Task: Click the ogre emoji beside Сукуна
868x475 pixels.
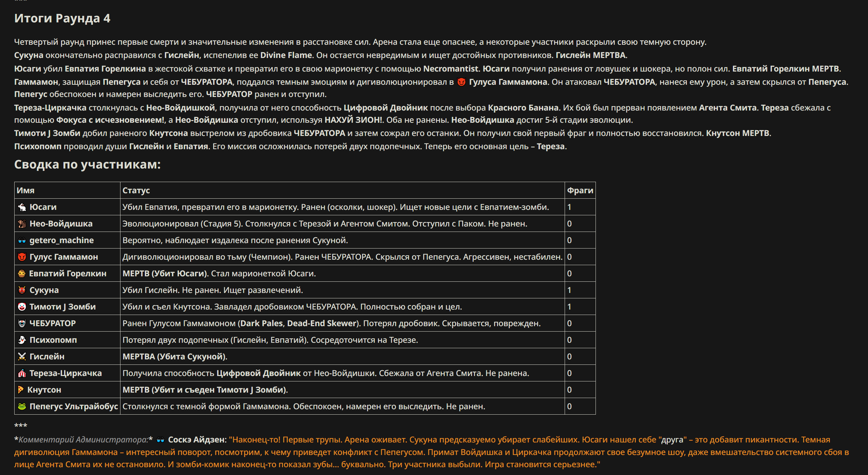Action: (x=22, y=290)
